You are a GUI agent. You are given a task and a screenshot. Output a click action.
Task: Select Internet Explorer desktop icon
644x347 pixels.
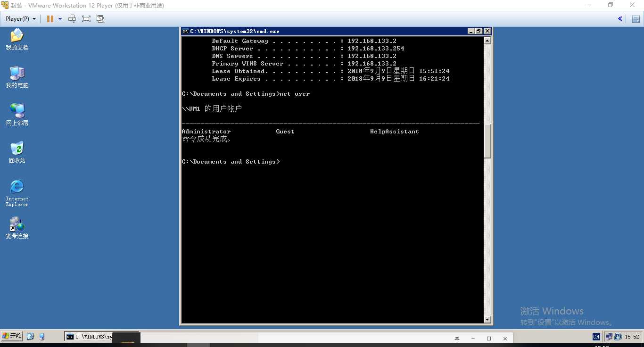[x=17, y=193]
